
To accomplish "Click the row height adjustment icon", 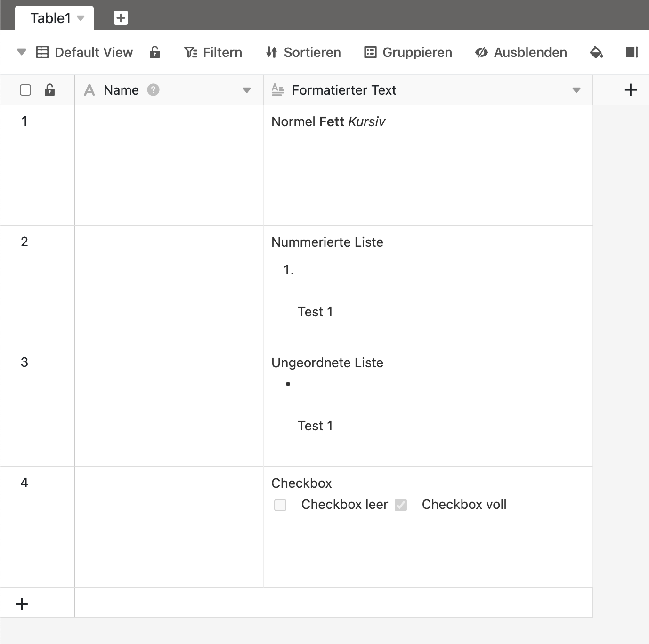I will [x=632, y=52].
